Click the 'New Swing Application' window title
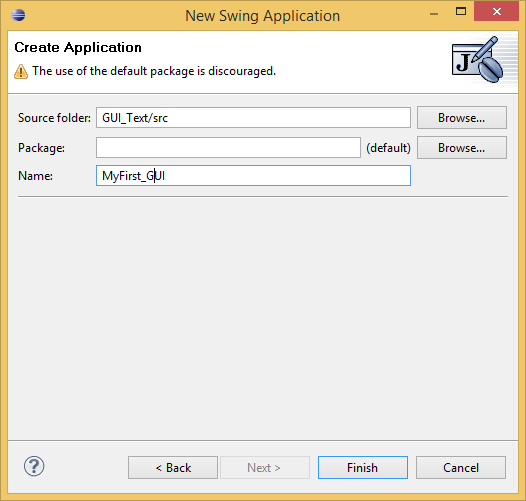526x501 pixels. (x=263, y=16)
